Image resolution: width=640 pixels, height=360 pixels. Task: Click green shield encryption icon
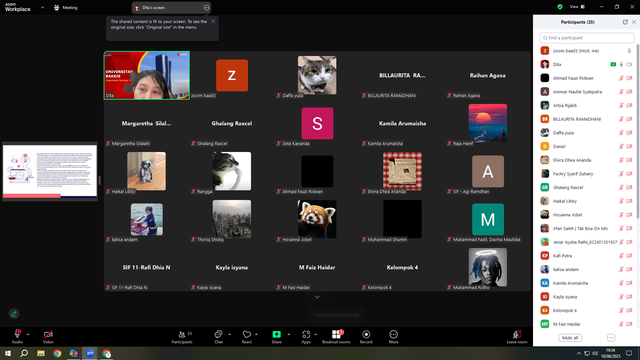[560, 7]
